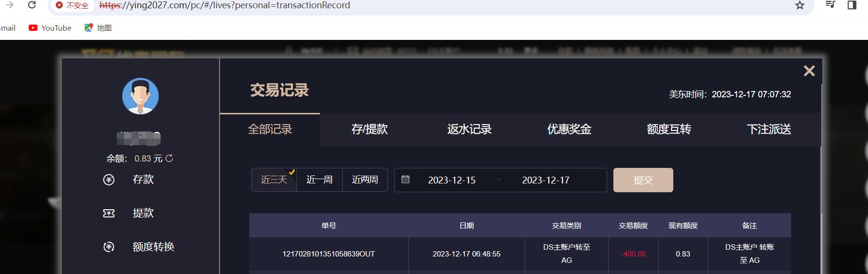Switch to the 返水记录 tab
The height and width of the screenshot is (274, 868).
pyautogui.click(x=469, y=129)
